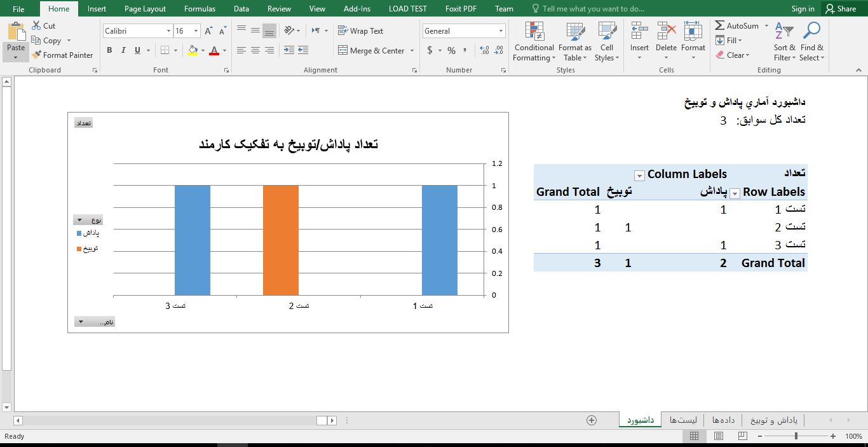Open the دادهها sheet tab

723,420
